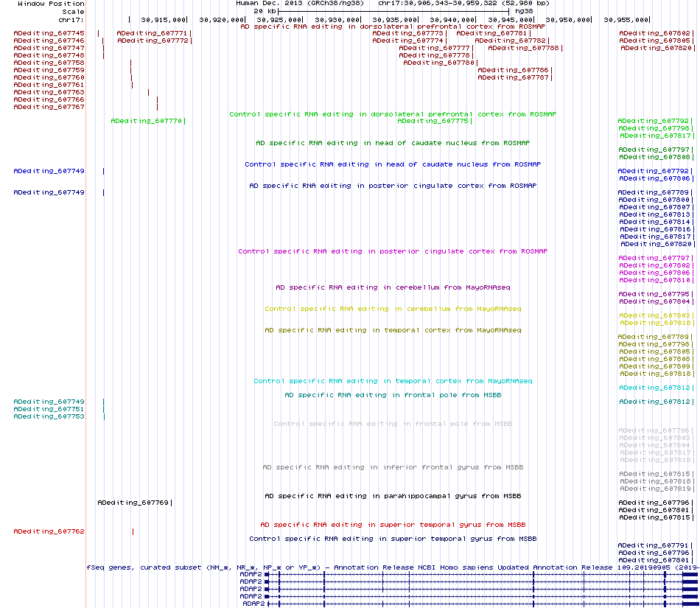Click AD cerebellum MayoRNAseq track title
700x608 pixels.
(393, 287)
